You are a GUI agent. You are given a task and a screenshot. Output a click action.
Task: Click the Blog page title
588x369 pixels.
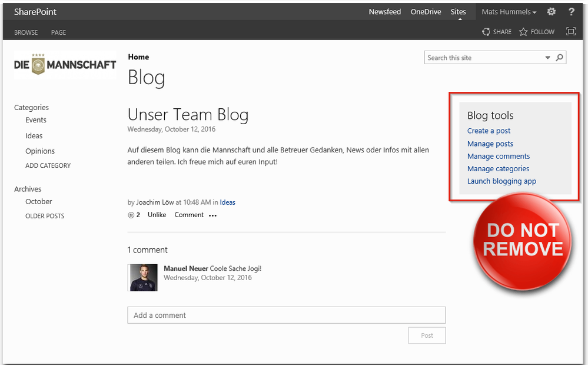tap(146, 78)
